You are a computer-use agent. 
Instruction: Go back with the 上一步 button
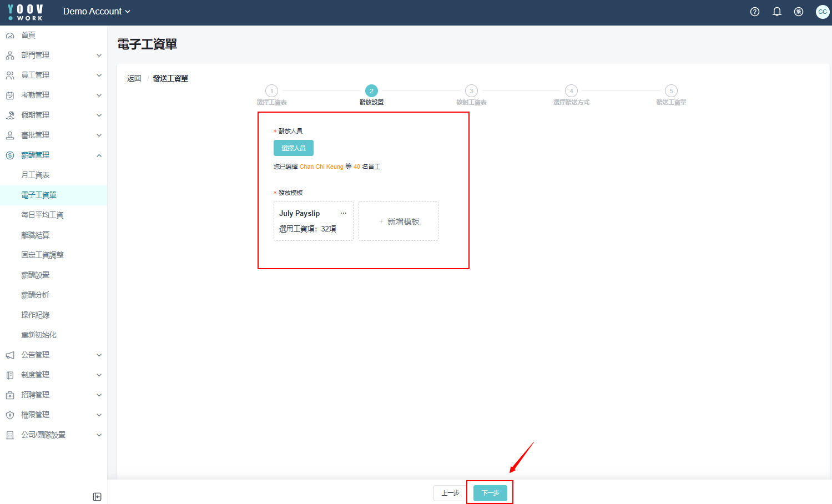pyautogui.click(x=450, y=493)
